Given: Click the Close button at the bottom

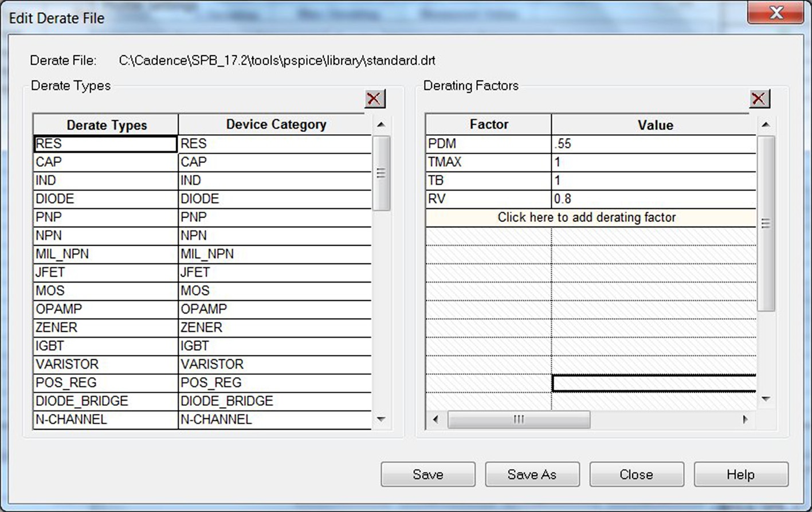Looking at the screenshot, I should 636,475.
